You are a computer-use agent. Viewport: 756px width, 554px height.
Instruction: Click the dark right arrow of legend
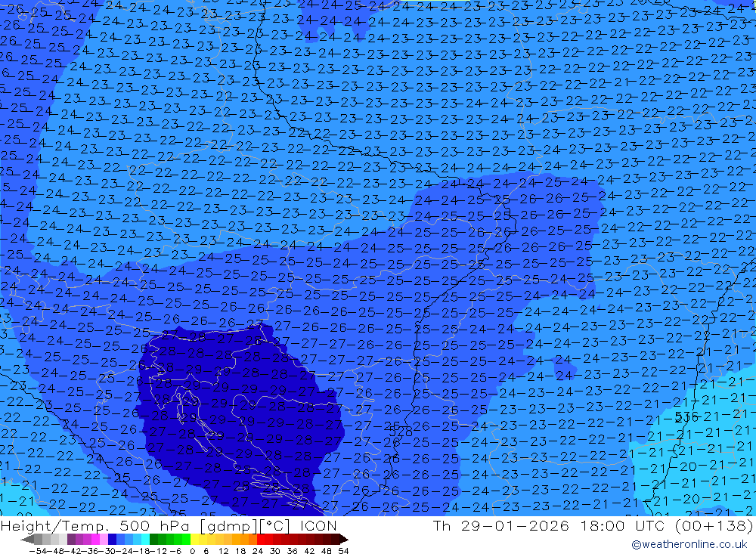tap(344, 540)
